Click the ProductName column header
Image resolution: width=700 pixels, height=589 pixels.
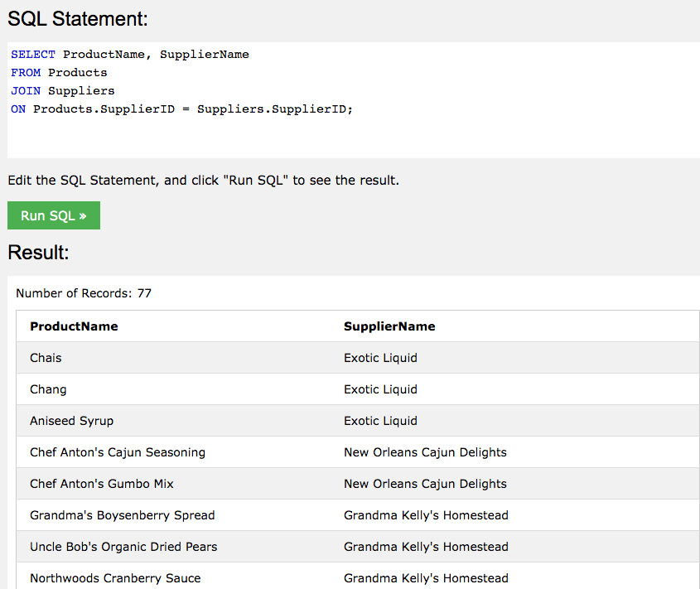pos(74,326)
